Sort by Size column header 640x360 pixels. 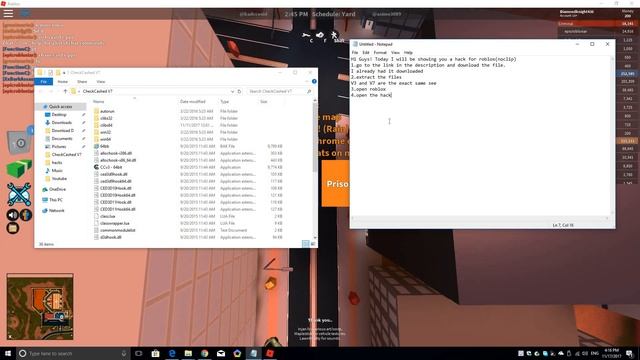pyautogui.click(x=264, y=102)
